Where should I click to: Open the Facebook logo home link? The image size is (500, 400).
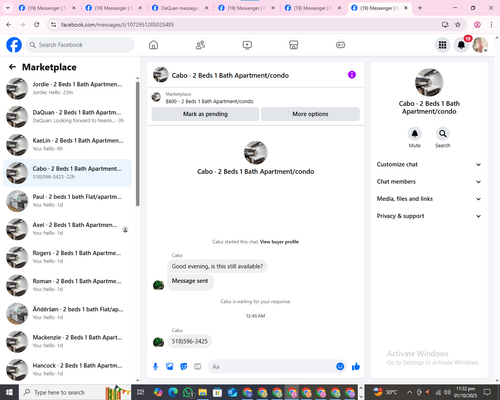[14, 45]
